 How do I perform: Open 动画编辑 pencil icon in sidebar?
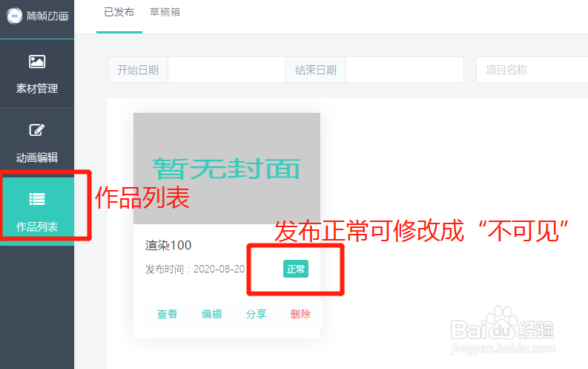point(37,130)
